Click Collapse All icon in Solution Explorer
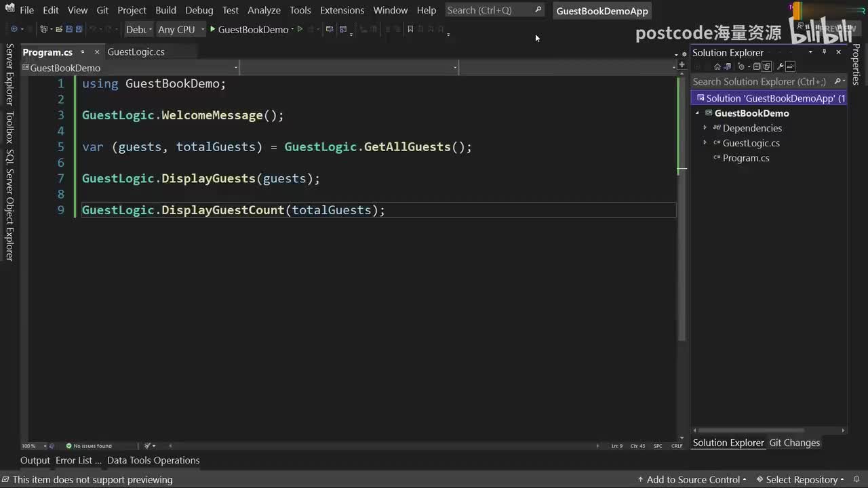The width and height of the screenshot is (868, 488). (x=757, y=66)
